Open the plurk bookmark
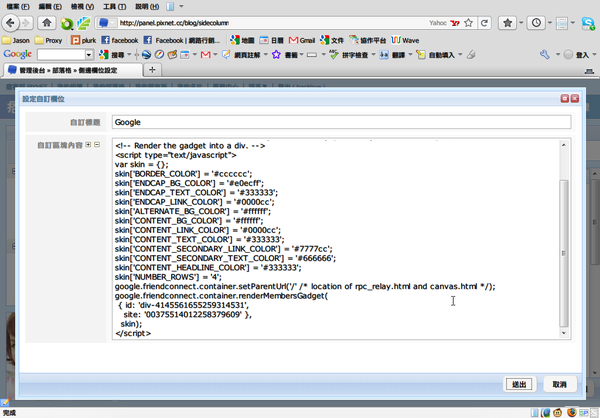The image size is (600, 418). (x=84, y=40)
